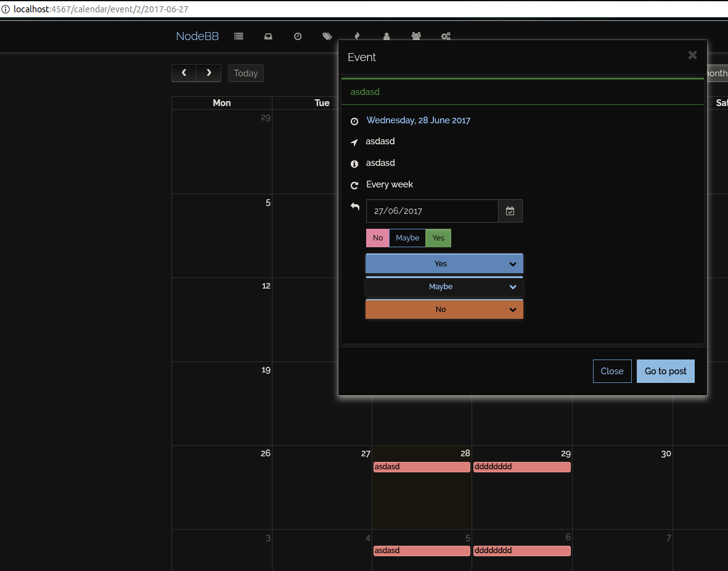Open the admin cogs icon in navbar
This screenshot has height=571, width=728.
446,36
